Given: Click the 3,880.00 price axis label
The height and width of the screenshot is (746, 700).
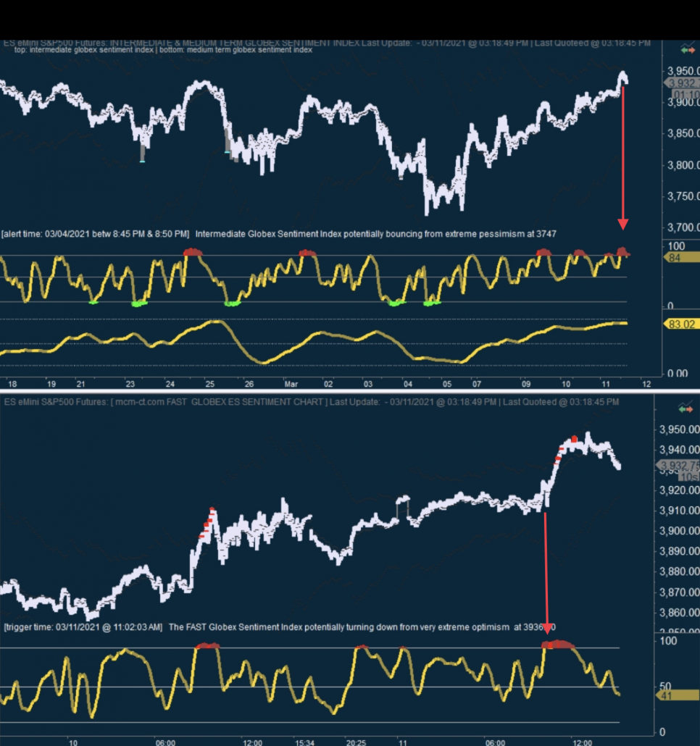Looking at the screenshot, I should point(680,572).
